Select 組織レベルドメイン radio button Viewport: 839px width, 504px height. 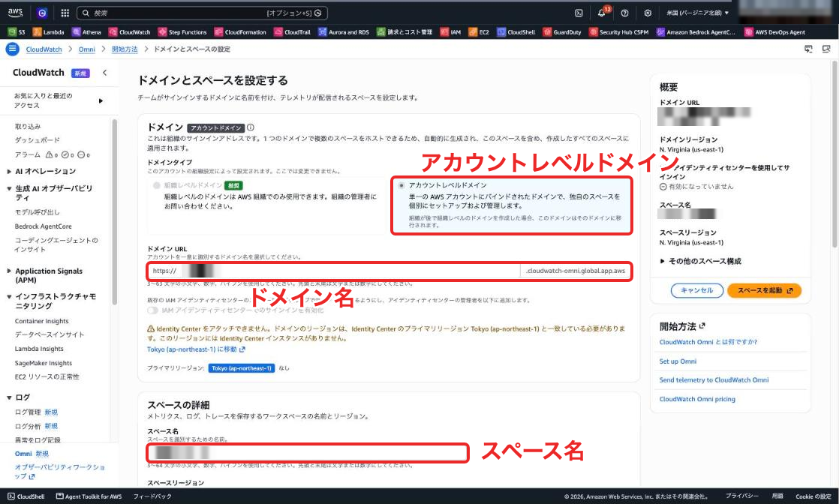157,185
